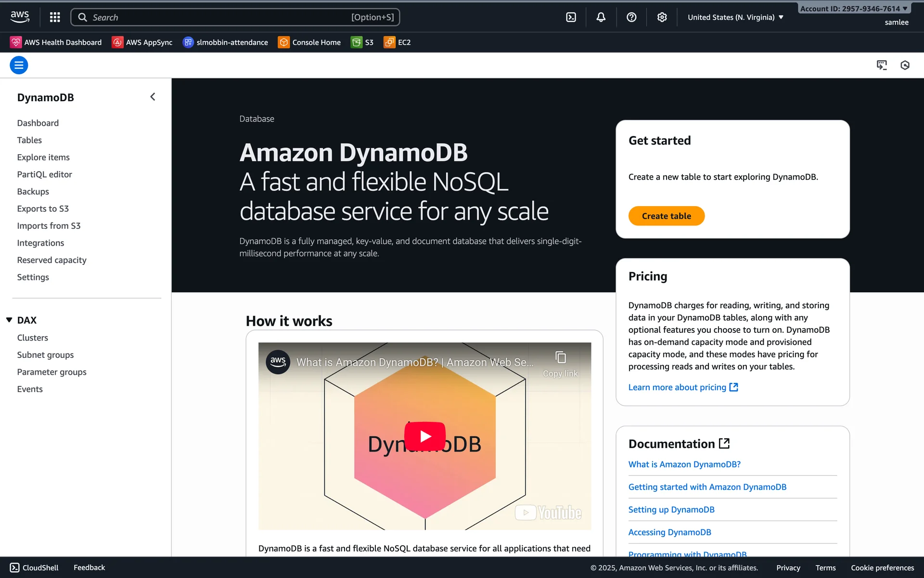This screenshot has width=924, height=578.
Task: Click the blue hamburger navigation button
Action: (19, 65)
